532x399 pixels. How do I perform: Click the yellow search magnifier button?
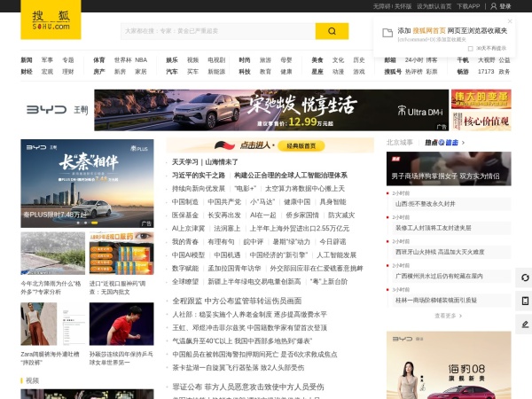pyautogui.click(x=332, y=31)
